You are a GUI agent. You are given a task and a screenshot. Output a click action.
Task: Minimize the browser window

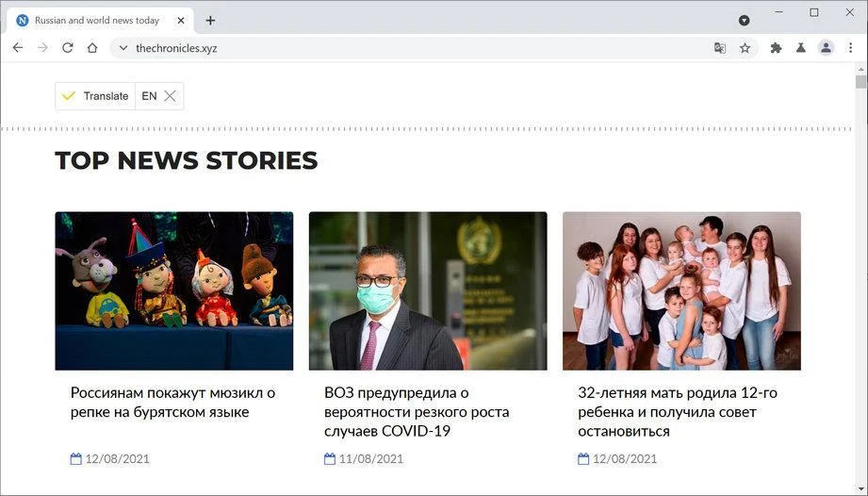[778, 12]
